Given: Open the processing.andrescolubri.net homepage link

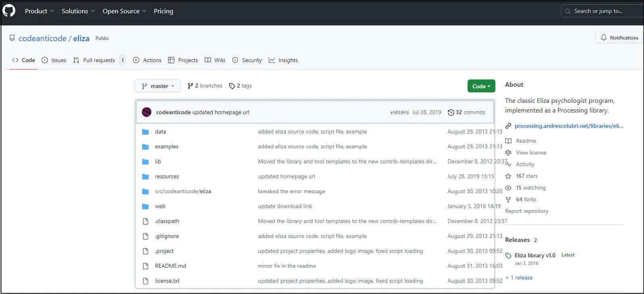Looking at the screenshot, I should click(x=568, y=126).
